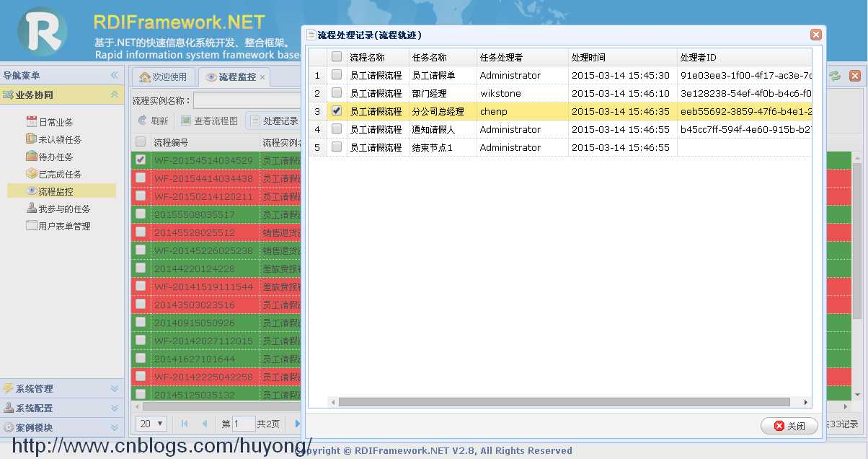This screenshot has height=459, width=868.
Task: Check the WF-20154414034438 row checkbox
Action: pos(141,178)
